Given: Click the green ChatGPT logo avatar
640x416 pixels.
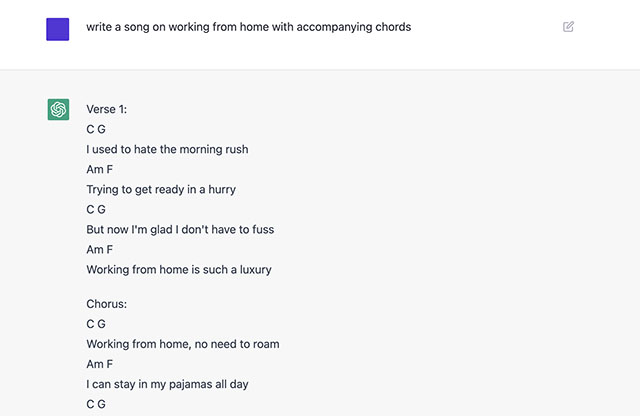Looking at the screenshot, I should pos(58,109).
